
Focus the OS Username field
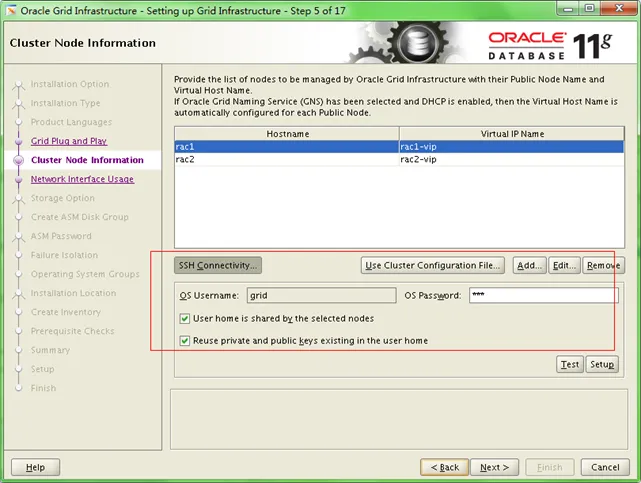tap(321, 295)
